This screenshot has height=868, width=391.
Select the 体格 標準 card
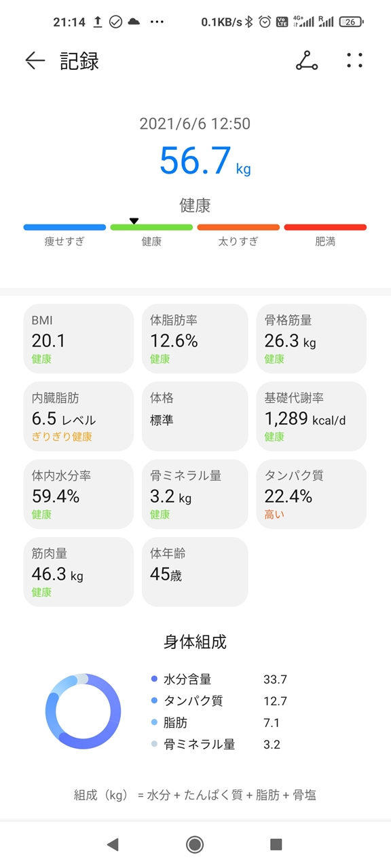195,416
